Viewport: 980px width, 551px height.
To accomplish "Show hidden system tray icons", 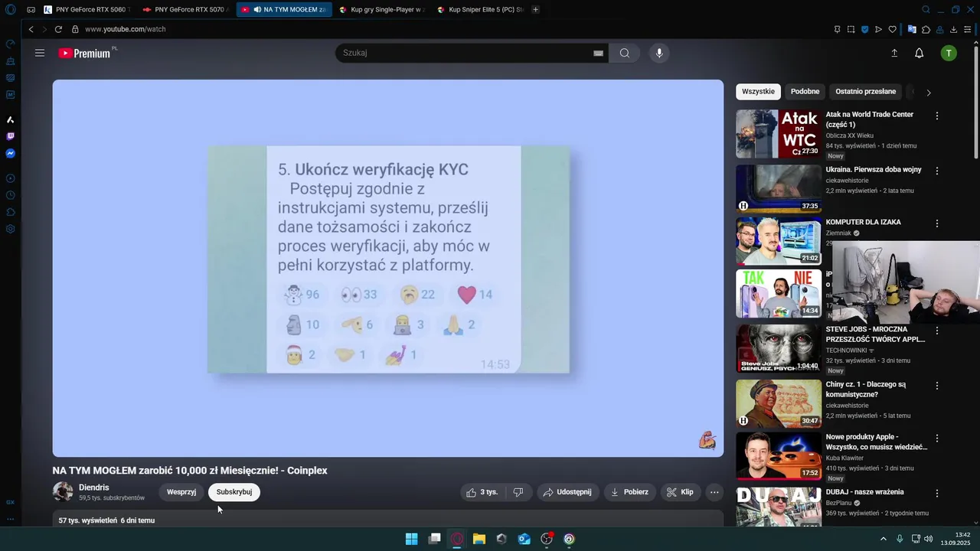I will coord(883,539).
